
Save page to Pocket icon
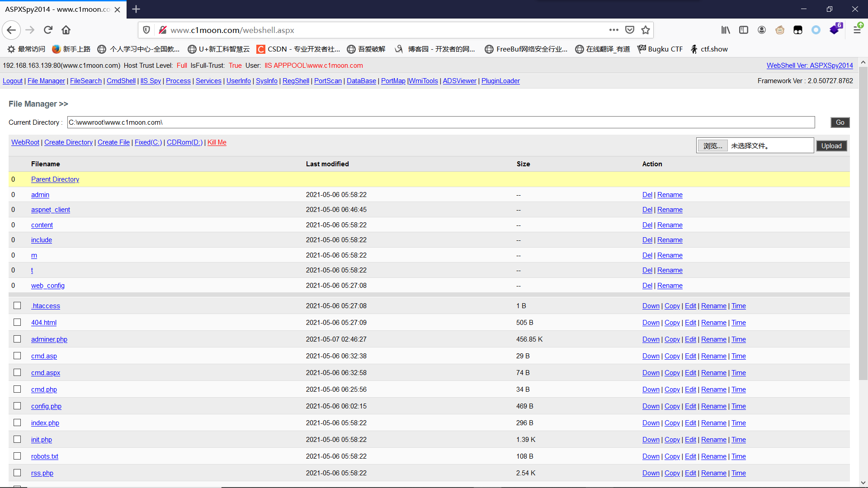point(630,30)
